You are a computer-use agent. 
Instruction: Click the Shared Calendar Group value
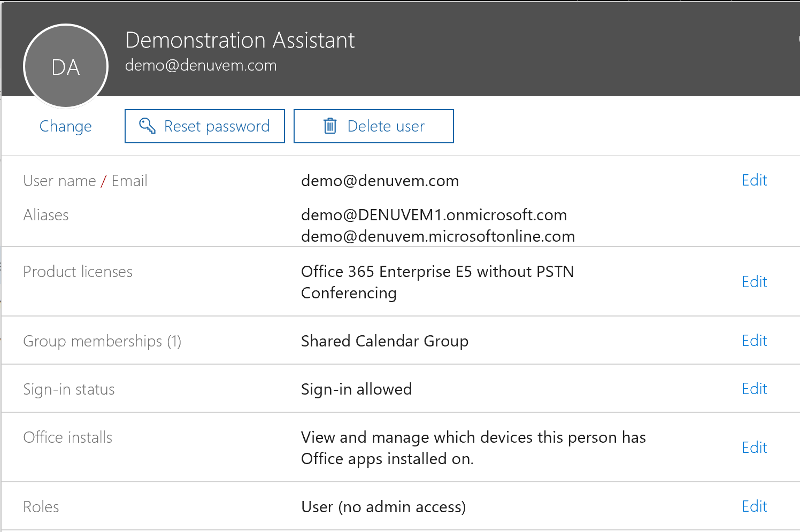click(x=385, y=341)
